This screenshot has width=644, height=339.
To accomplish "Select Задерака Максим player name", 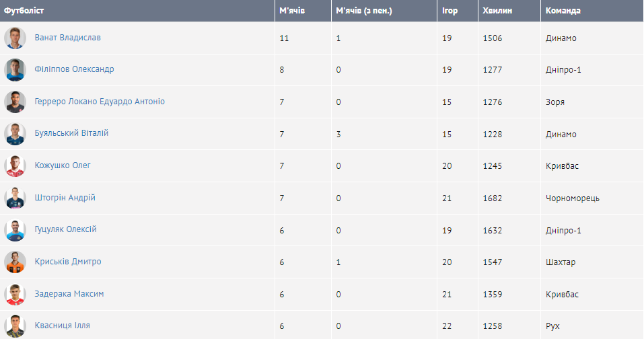I will [x=69, y=294].
